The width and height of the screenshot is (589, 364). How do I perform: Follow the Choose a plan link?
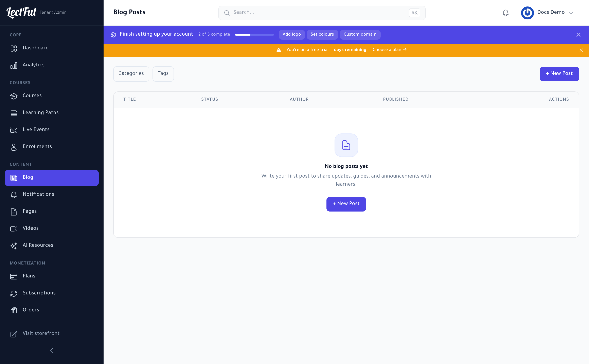click(390, 50)
